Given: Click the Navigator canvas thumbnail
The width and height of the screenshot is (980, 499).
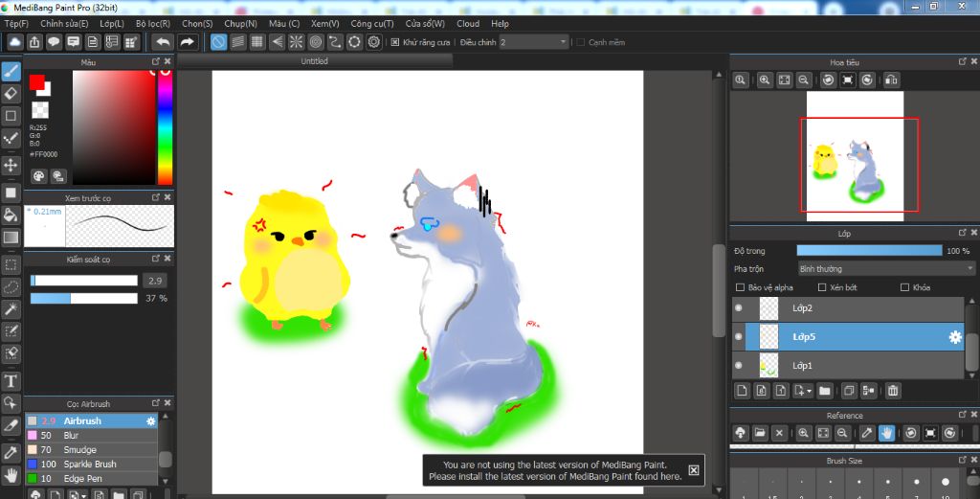Looking at the screenshot, I should point(855,156).
